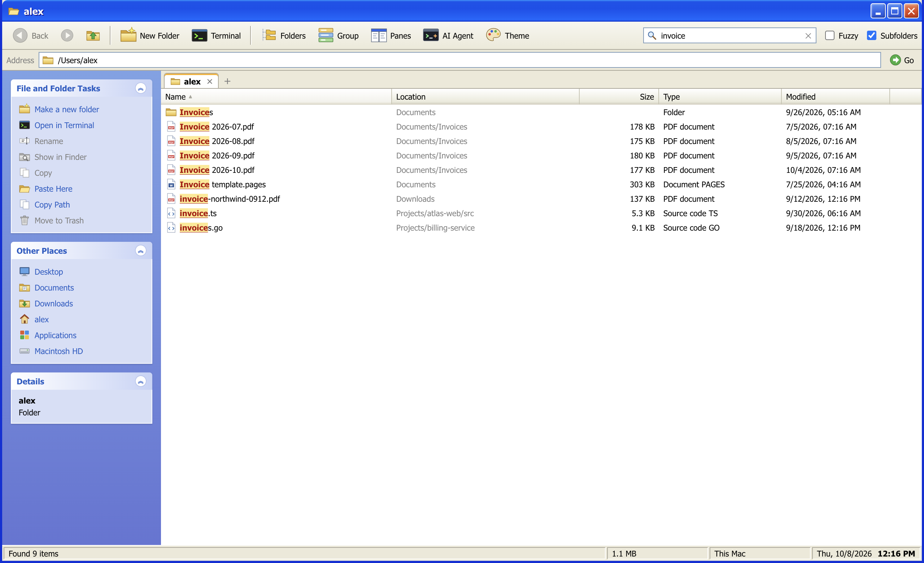This screenshot has height=563, width=924.
Task: Sort by the Size column
Action: [x=619, y=97]
